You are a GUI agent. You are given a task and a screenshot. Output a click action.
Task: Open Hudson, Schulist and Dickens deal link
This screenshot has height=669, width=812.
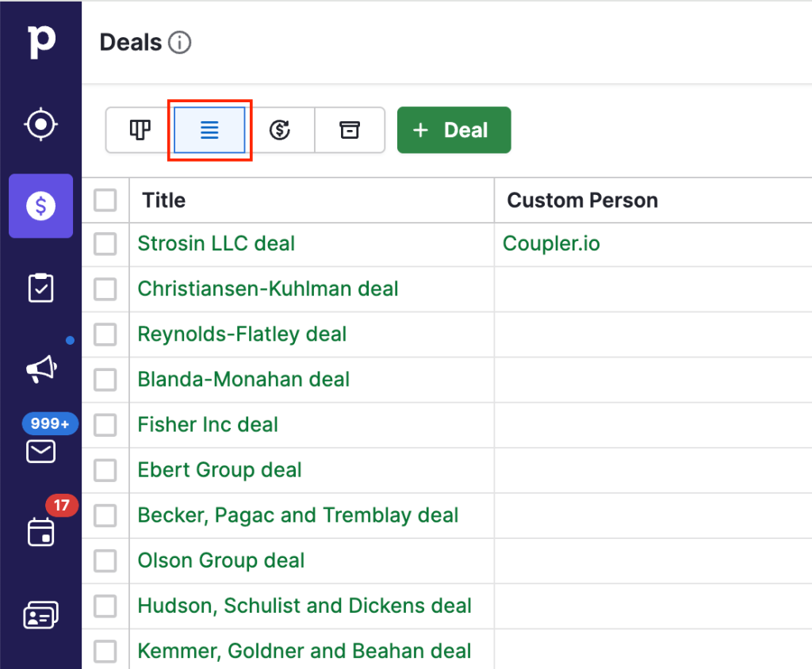[305, 606]
